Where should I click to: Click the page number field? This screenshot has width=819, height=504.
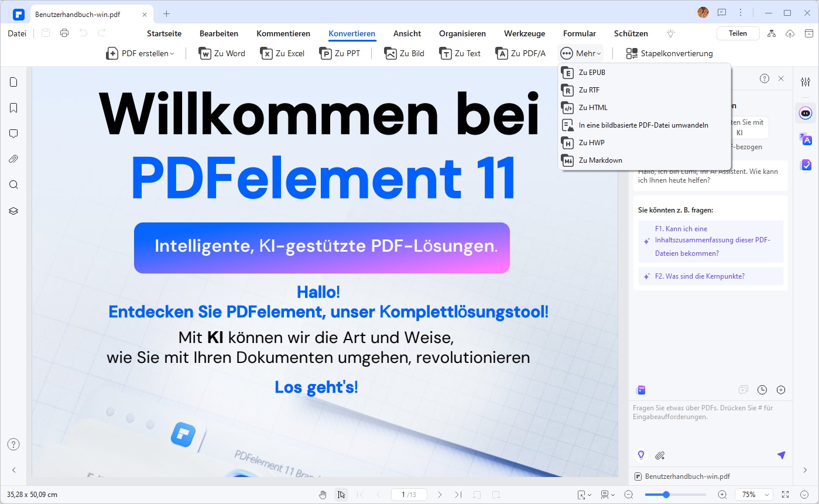(409, 495)
